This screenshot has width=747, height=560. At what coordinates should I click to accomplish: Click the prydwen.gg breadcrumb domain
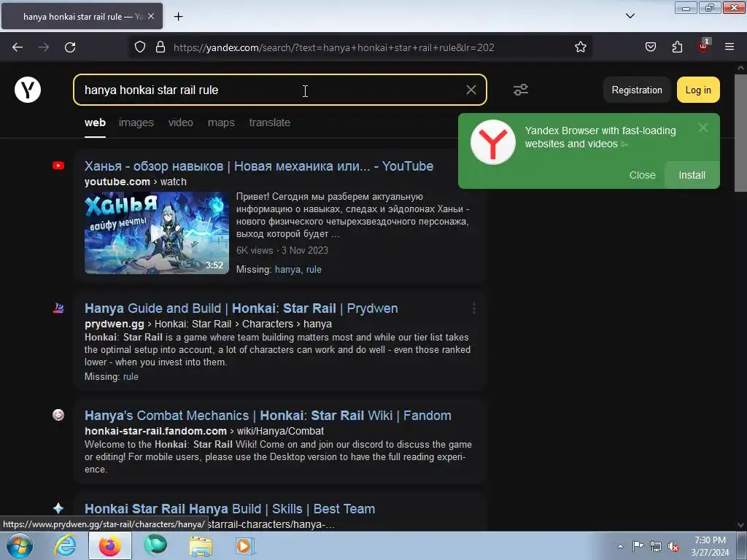coord(115,324)
